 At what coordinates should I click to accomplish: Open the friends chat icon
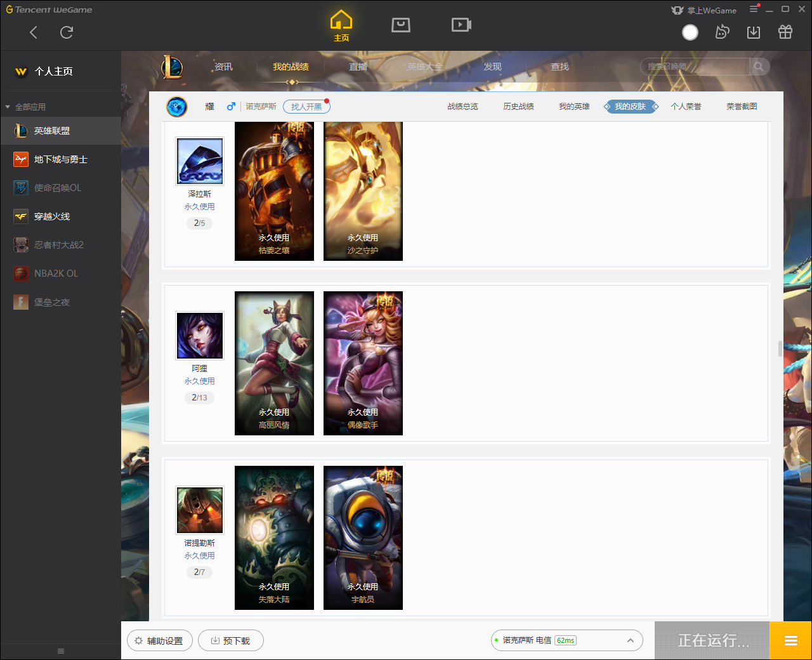click(722, 32)
